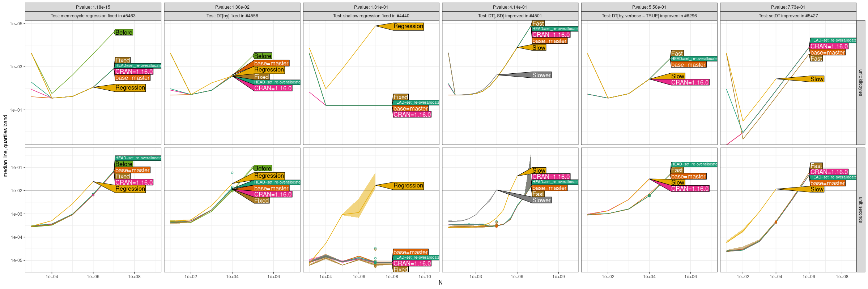
Task: Click 'base=master' label in shallow seconds plot
Action: click(x=410, y=252)
